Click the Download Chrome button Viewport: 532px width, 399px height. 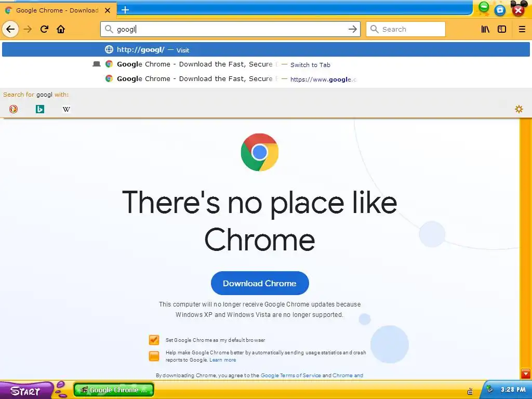coord(260,283)
